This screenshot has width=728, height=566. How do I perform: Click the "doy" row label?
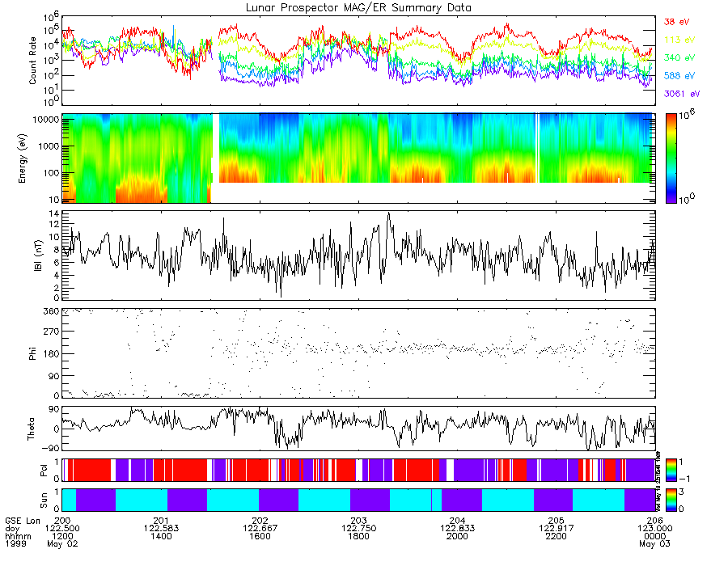(12, 529)
